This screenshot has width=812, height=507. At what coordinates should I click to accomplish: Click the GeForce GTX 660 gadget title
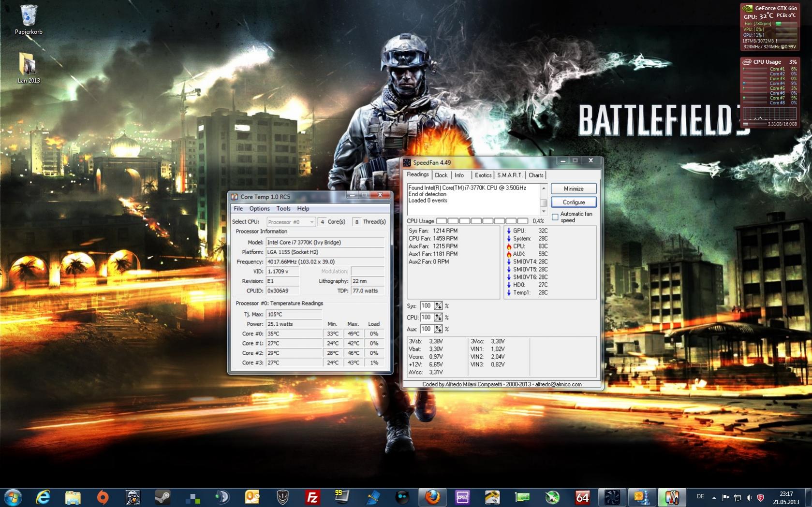tap(776, 8)
